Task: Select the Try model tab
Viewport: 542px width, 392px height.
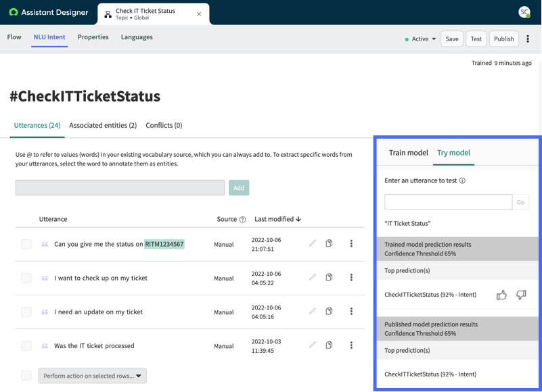Action: coord(453,153)
